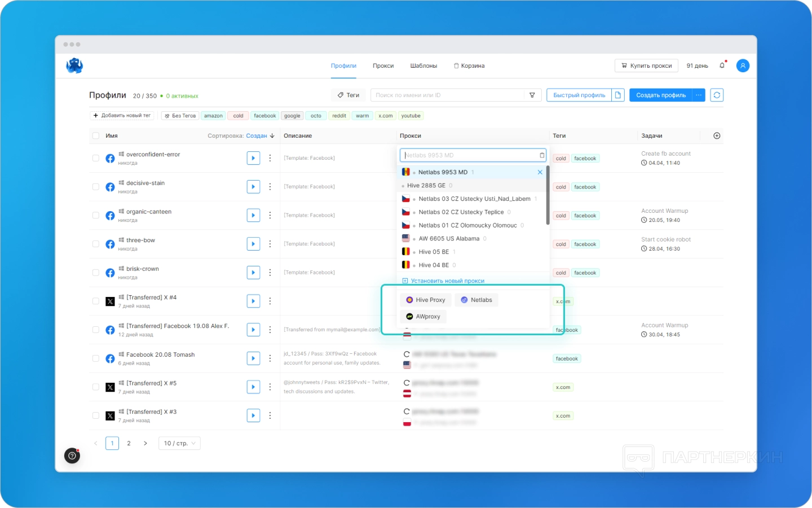Screen dimensions: 812x508
Task: Start the organic-canteen profile
Action: point(253,216)
